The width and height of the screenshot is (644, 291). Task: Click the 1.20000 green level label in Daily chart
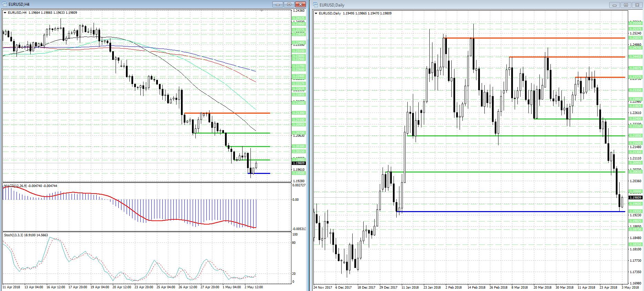pos(636,191)
